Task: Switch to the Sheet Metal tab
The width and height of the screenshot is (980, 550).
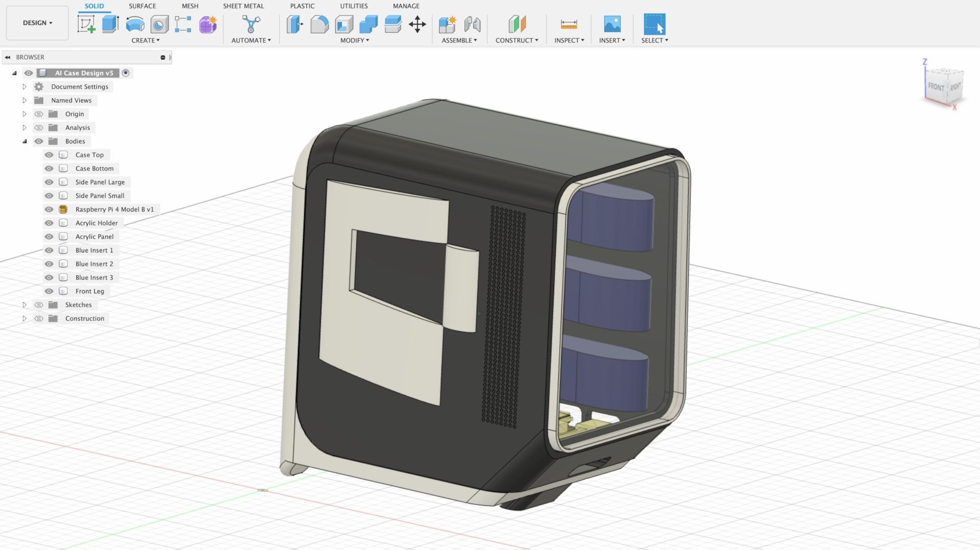Action: [x=243, y=6]
